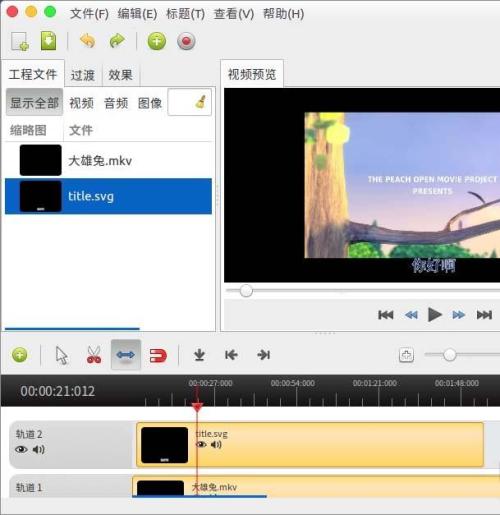
Task: Click the green import files plus button
Action: (157, 41)
